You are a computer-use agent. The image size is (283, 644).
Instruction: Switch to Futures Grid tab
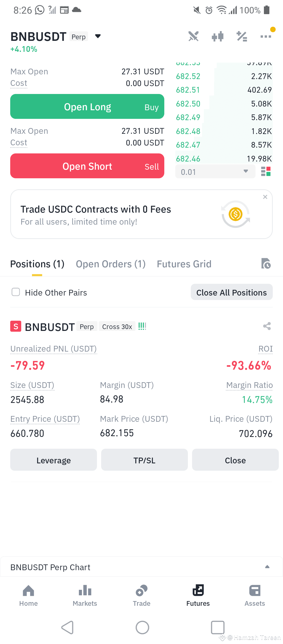(x=184, y=264)
